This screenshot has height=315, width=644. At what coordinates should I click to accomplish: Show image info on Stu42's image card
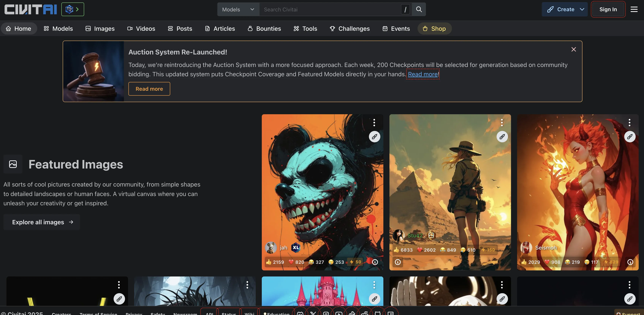pyautogui.click(x=397, y=262)
